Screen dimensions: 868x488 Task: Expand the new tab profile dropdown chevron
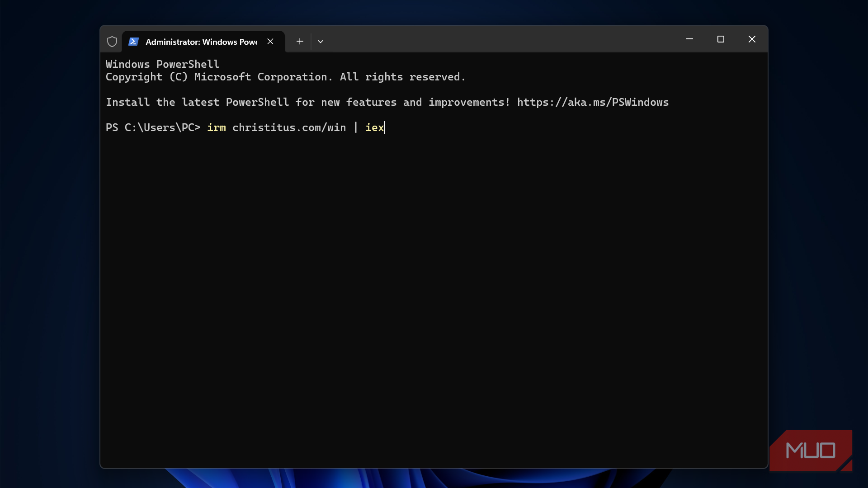click(x=321, y=42)
